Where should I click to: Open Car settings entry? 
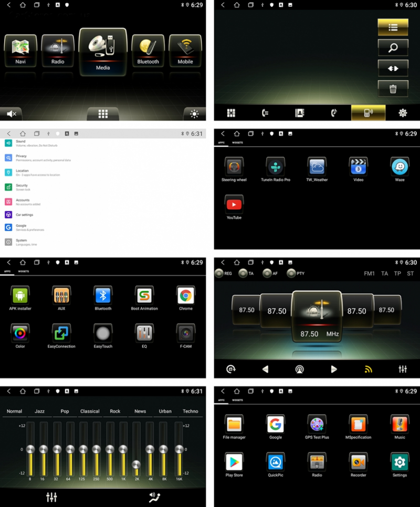click(x=24, y=215)
